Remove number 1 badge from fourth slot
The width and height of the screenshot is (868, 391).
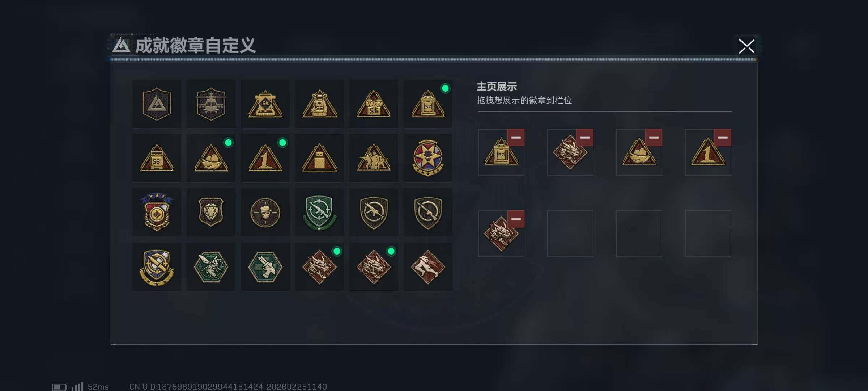pyautogui.click(x=723, y=138)
